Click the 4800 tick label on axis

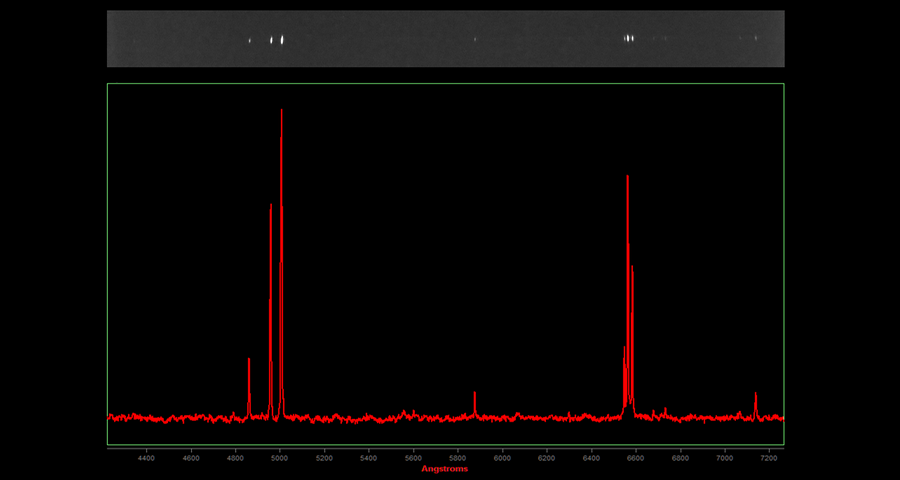(235, 458)
